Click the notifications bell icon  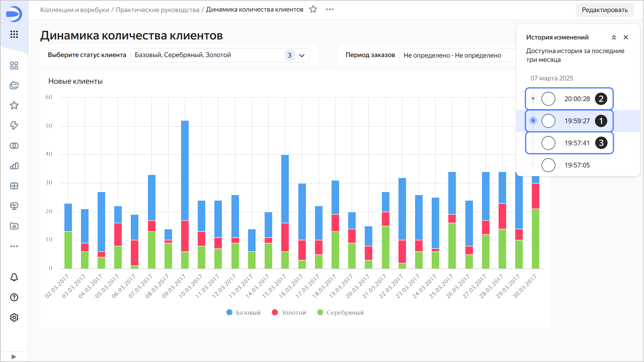(x=14, y=277)
